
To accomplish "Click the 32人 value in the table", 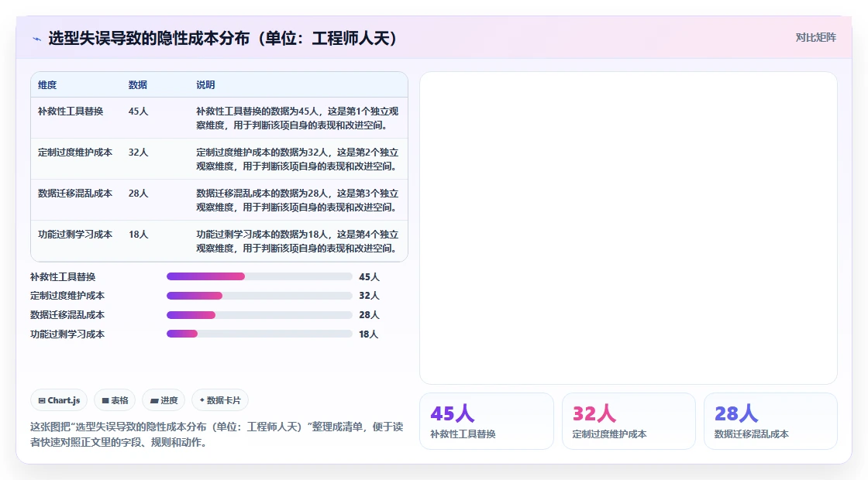I will (139, 152).
